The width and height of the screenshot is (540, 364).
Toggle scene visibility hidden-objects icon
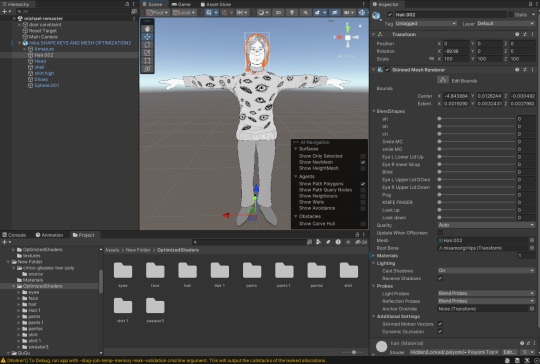(x=334, y=12)
